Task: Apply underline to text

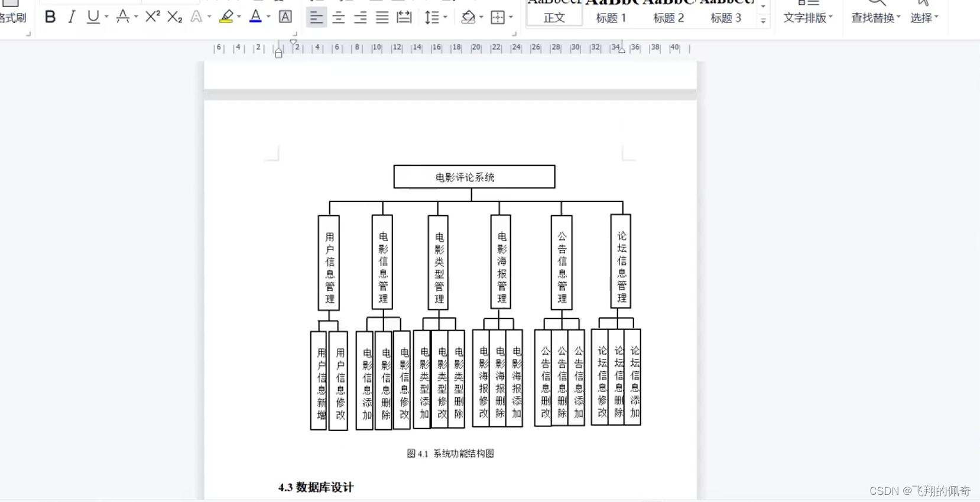Action: [93, 17]
